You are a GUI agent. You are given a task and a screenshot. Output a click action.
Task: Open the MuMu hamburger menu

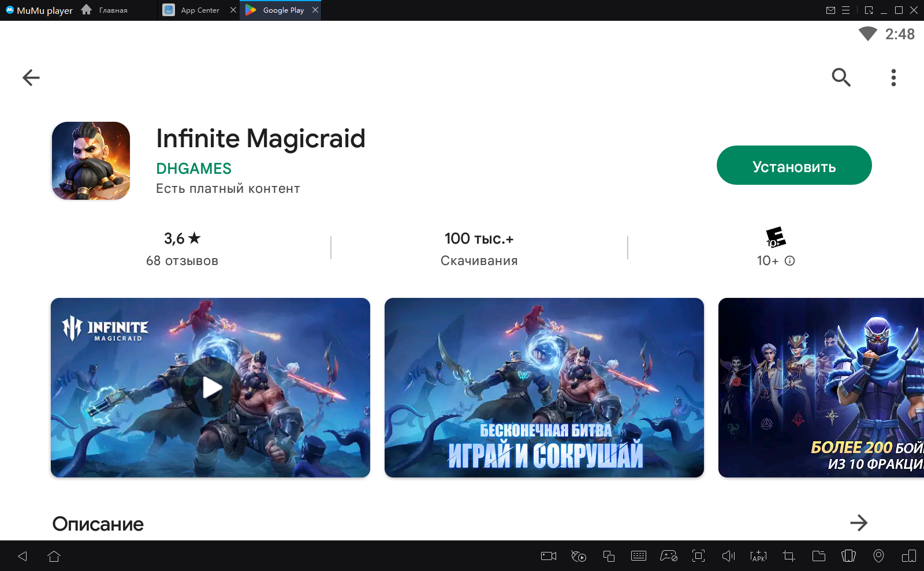845,10
